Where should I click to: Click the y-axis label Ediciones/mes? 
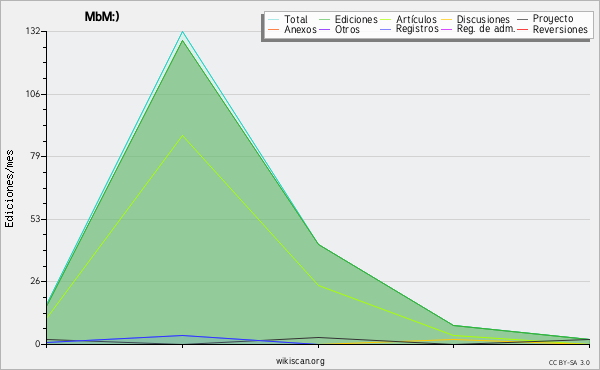[9, 189]
